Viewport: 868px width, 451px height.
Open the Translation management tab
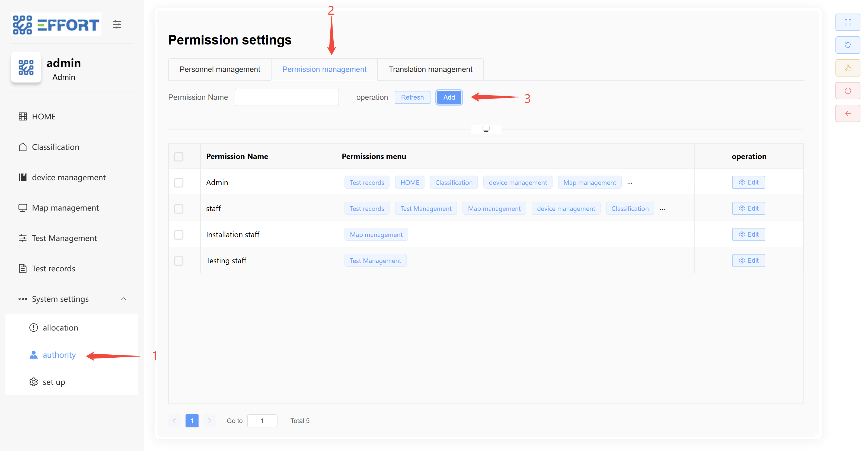[x=430, y=69]
